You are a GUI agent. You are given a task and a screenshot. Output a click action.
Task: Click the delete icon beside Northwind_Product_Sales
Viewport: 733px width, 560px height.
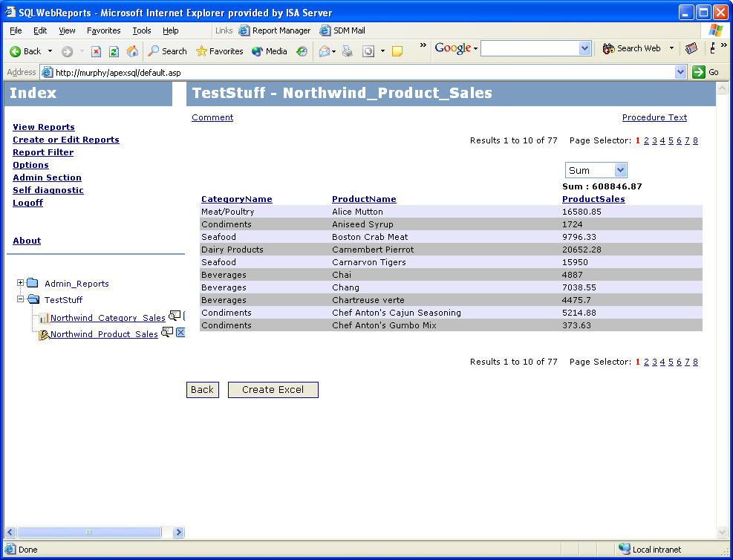(180, 333)
